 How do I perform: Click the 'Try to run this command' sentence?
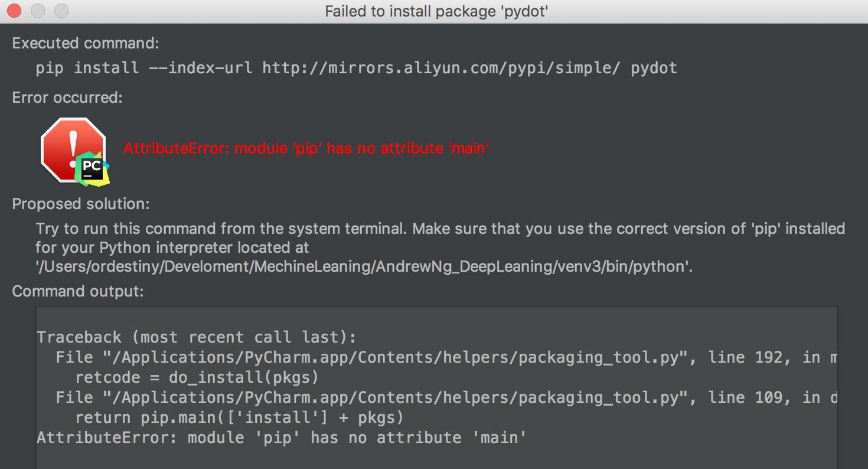440,229
